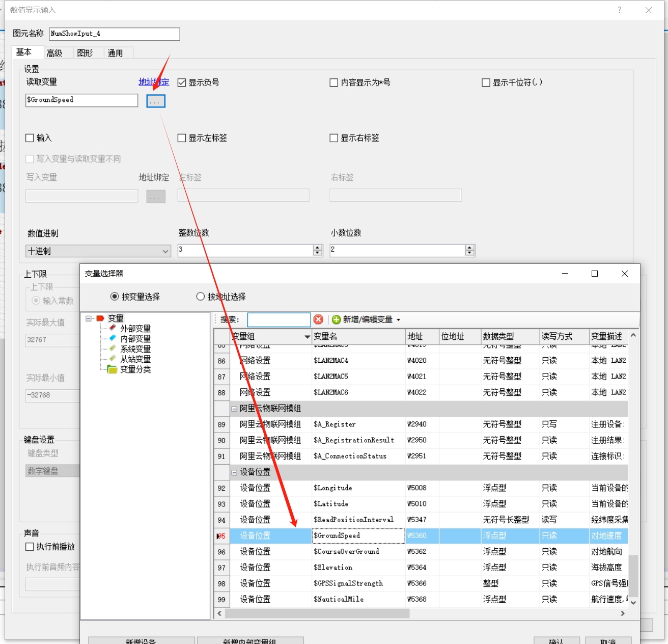Open the variable classification folder icon
Viewport: 668px width, 644px height.
click(x=112, y=369)
